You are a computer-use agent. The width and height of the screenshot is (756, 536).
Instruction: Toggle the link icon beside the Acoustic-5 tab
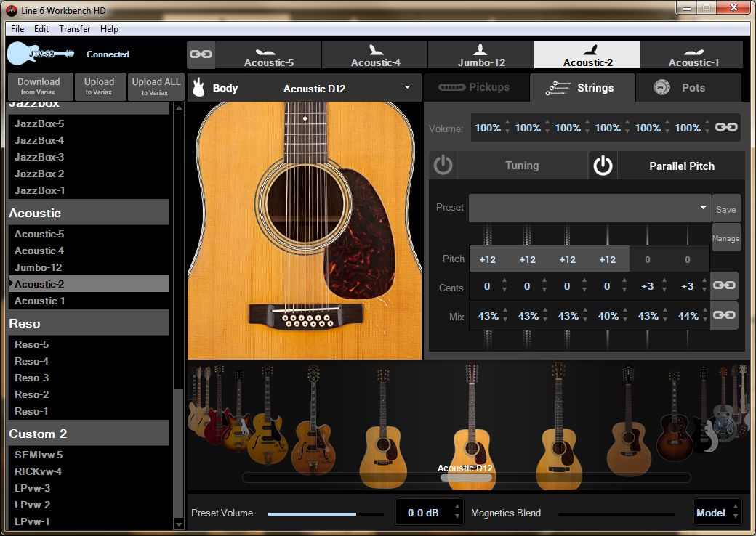pyautogui.click(x=201, y=54)
